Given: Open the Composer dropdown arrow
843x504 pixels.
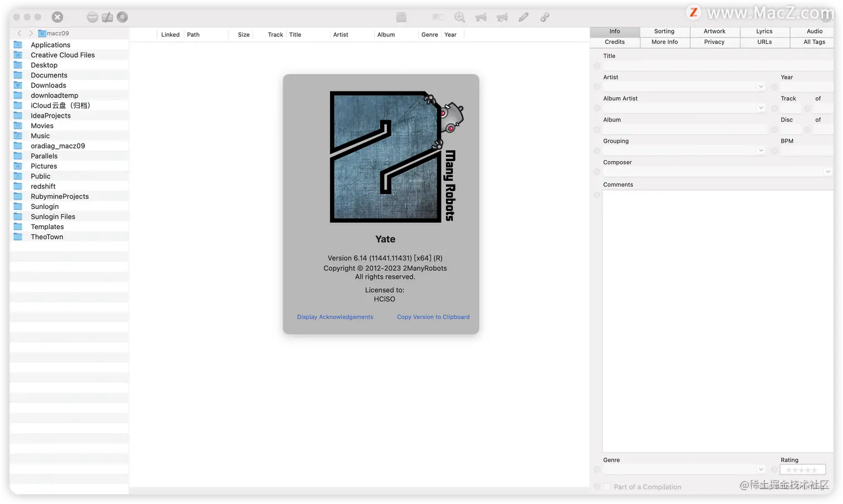Looking at the screenshot, I should [x=828, y=172].
